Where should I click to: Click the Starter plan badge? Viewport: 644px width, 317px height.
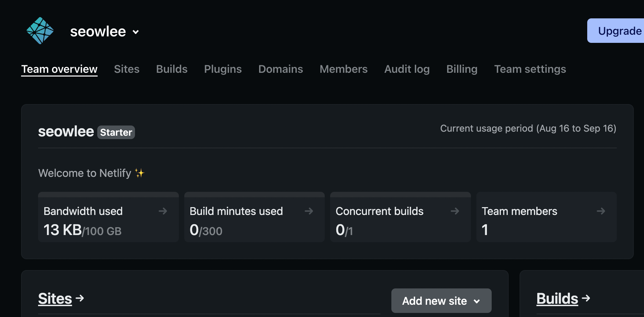tap(116, 132)
